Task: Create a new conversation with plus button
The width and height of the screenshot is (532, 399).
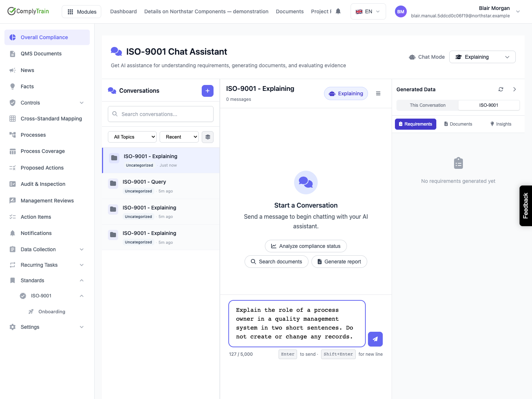Action: (x=208, y=91)
